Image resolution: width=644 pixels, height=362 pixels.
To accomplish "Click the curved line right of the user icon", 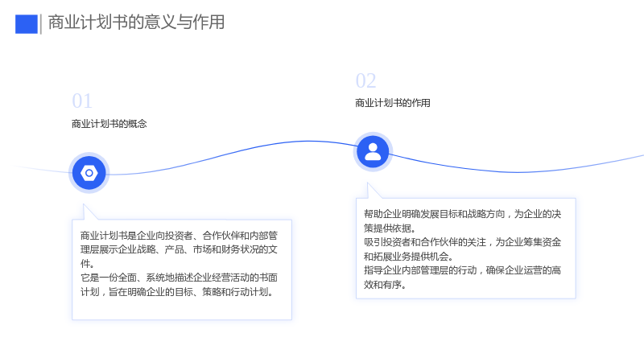I will click(x=517, y=171).
